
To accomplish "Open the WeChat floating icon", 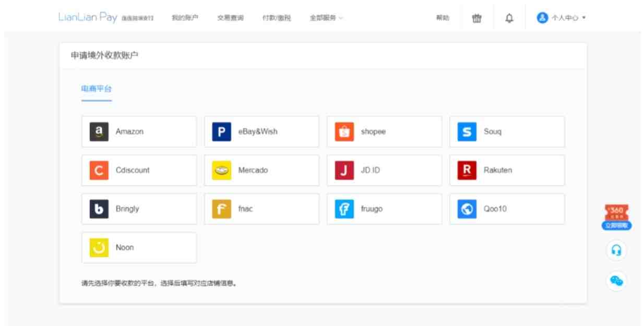I will (616, 281).
